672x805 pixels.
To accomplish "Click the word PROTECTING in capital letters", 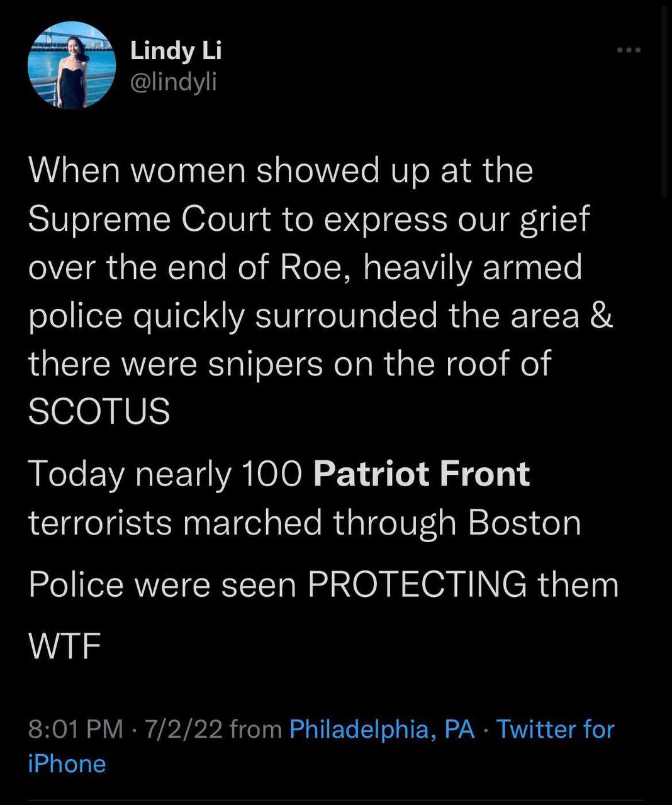I will point(417,585).
